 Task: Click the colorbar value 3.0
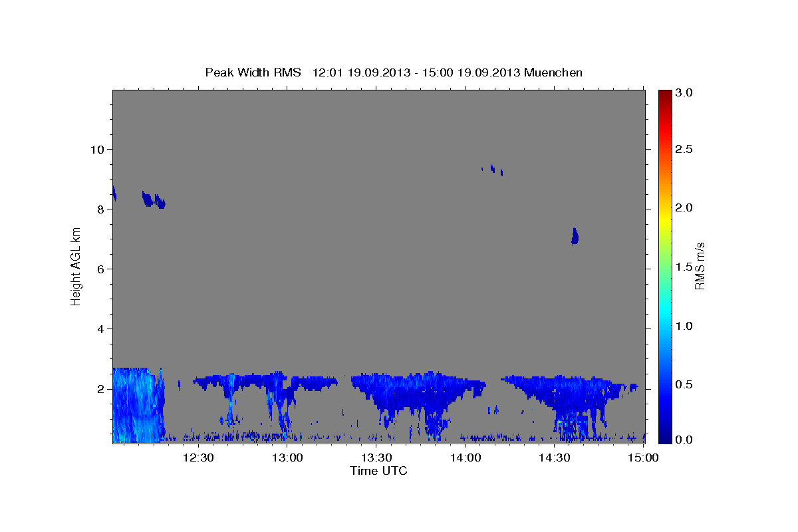click(685, 92)
